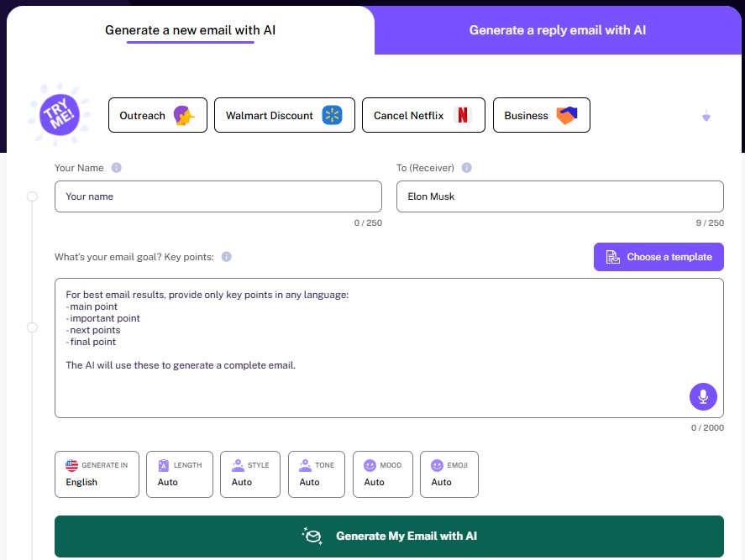745x560 pixels.
Task: Click the 'What's your email goal? Key points:' label
Action: pos(134,257)
